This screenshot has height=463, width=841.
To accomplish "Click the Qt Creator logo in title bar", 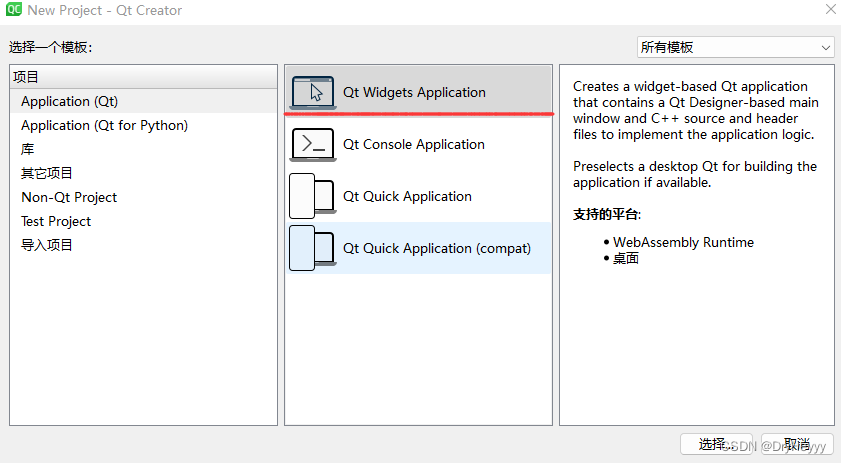I will pos(13,10).
